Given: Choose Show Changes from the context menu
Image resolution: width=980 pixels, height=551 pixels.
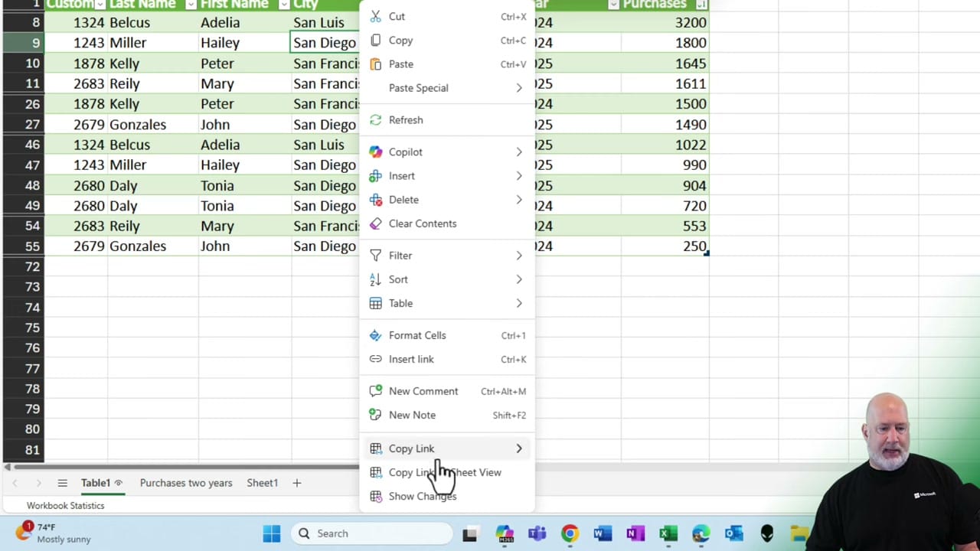Looking at the screenshot, I should [423, 496].
